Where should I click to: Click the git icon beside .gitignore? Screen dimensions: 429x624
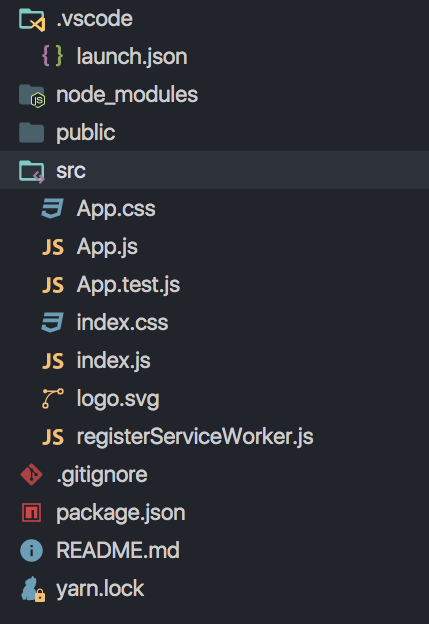(31, 474)
